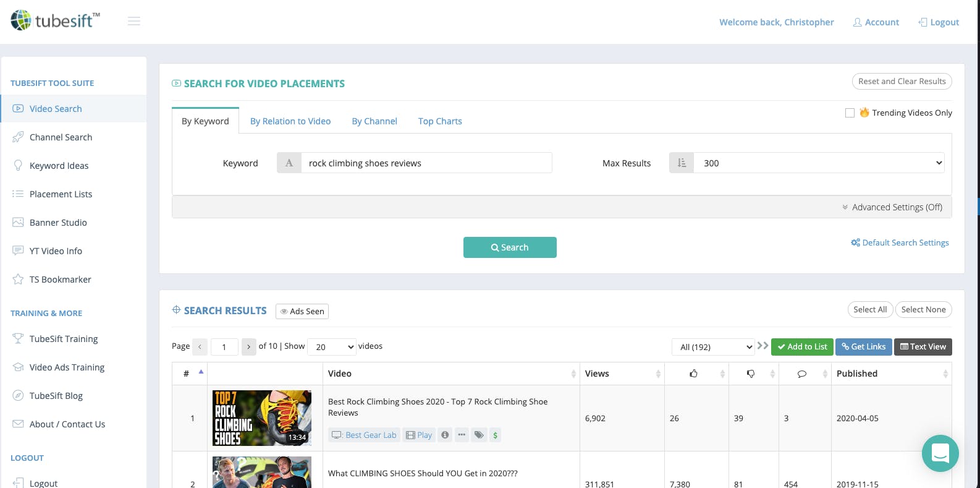Open What CLIMBING SHOES Should YOU Get thumbnail

tap(262, 473)
